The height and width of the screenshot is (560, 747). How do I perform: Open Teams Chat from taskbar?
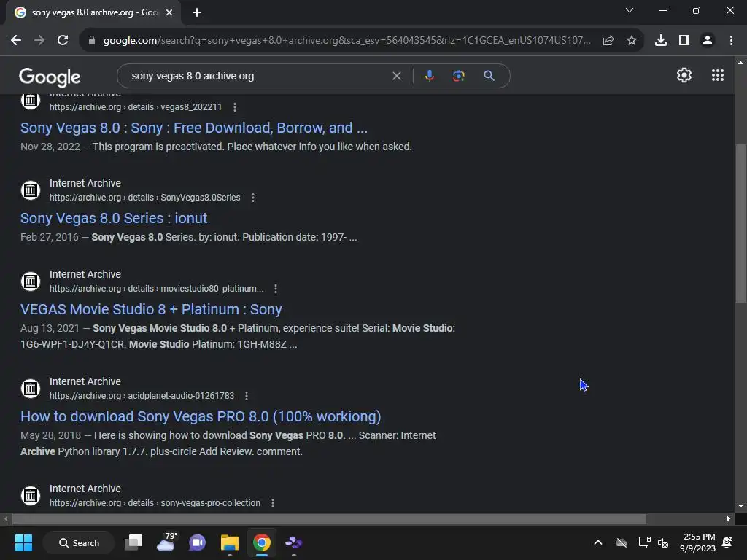click(x=197, y=542)
